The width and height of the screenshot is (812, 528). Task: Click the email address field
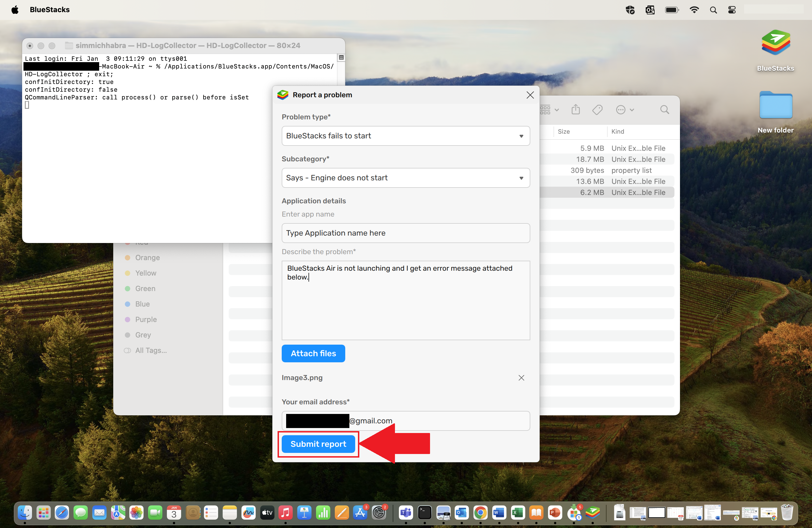[x=406, y=421]
